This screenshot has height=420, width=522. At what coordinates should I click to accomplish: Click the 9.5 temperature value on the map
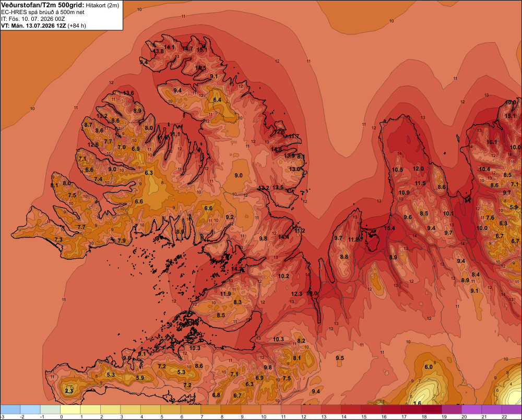click(340, 358)
